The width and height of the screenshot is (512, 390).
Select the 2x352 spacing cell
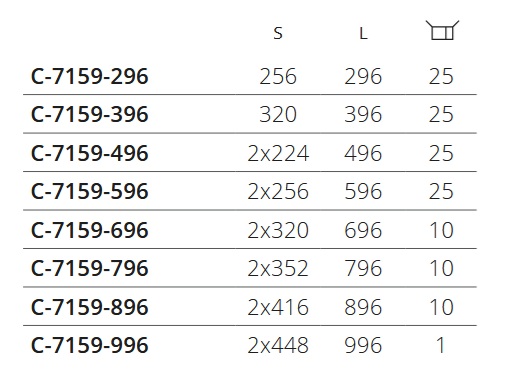point(278,268)
